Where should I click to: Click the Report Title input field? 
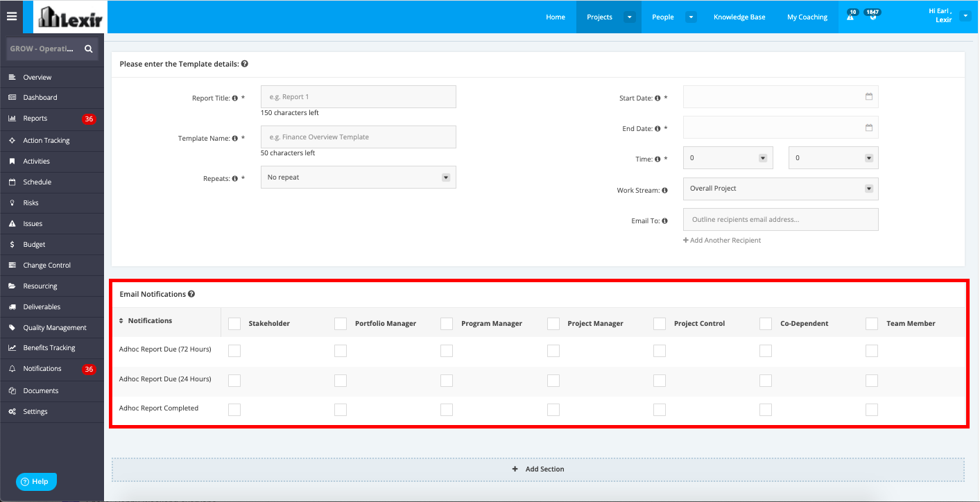pos(359,97)
